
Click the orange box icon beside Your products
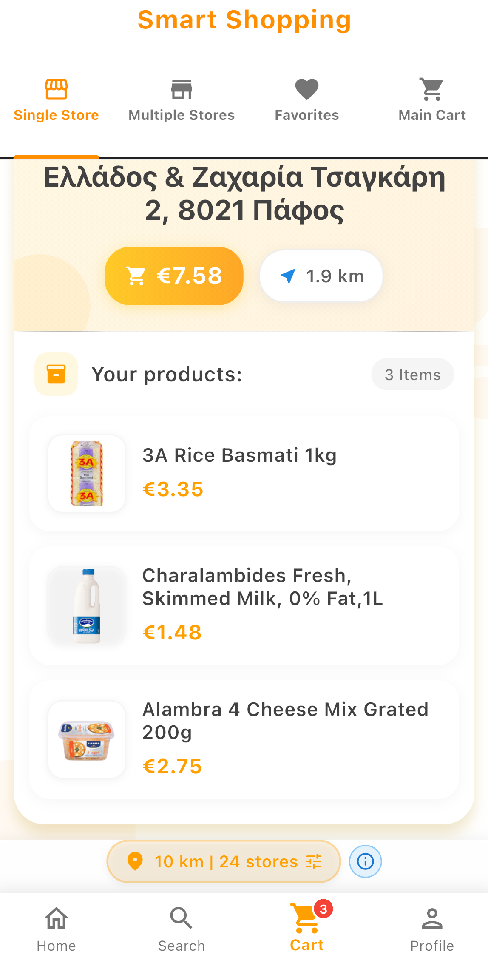point(56,374)
